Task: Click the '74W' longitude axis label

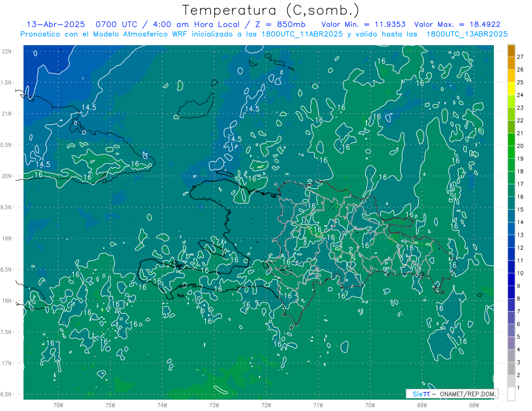Action: click(162, 405)
